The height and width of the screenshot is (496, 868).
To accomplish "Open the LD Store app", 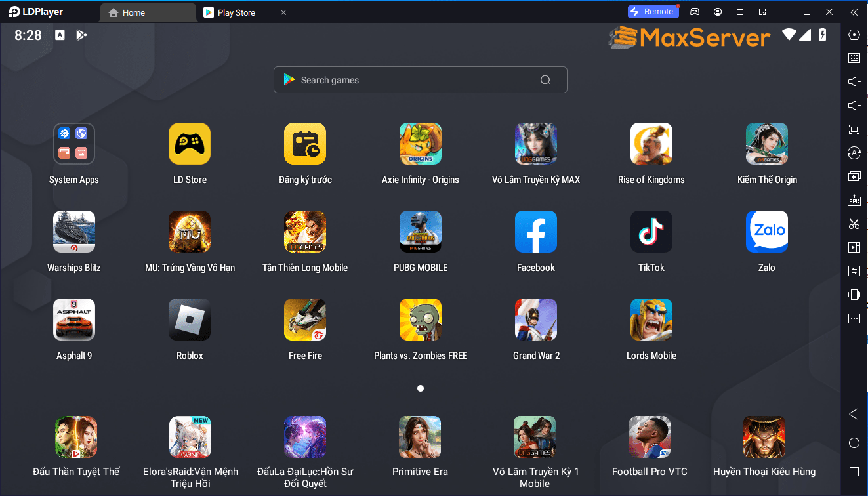I will click(190, 144).
